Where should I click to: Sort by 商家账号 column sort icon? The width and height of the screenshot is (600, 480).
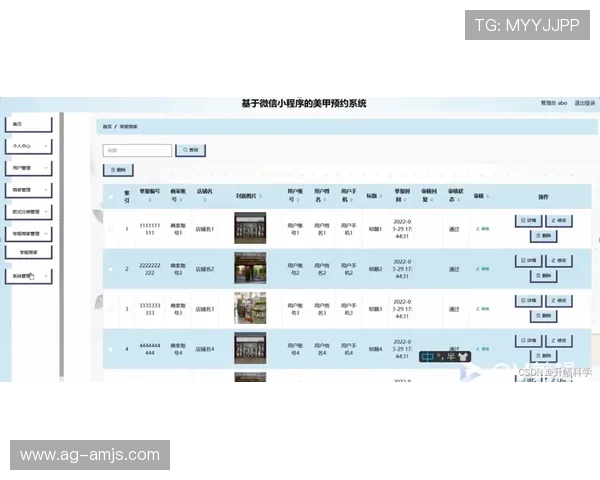181,200
